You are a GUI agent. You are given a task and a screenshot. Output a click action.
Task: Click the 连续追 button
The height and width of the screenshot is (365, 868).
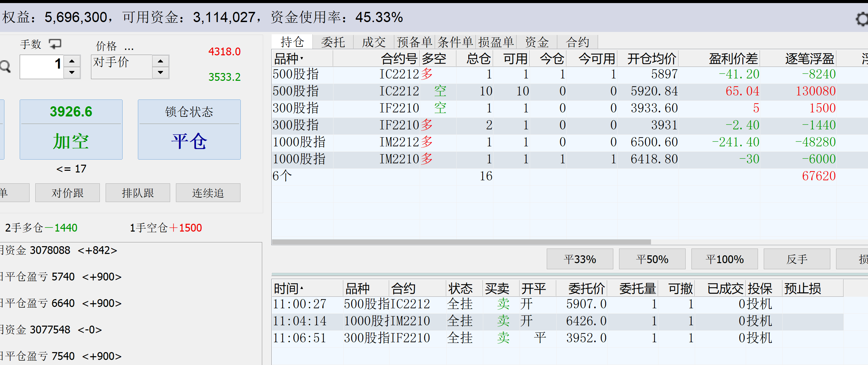[208, 193]
